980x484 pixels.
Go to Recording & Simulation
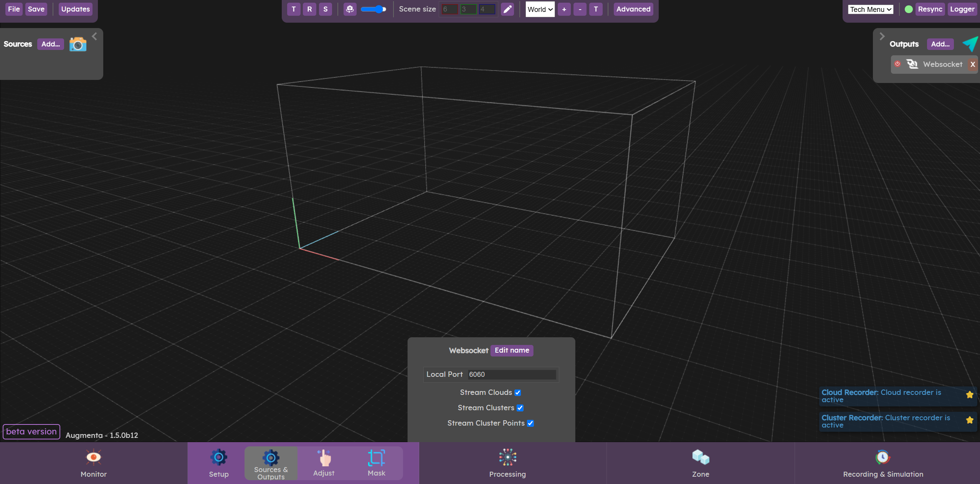pos(882,463)
